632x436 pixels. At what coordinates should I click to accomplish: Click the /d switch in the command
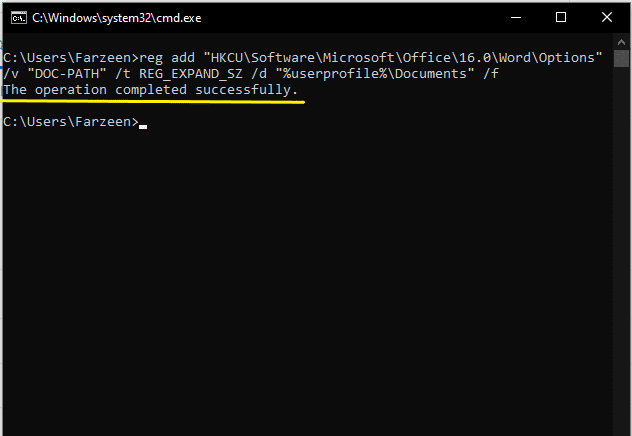[x=259, y=74]
